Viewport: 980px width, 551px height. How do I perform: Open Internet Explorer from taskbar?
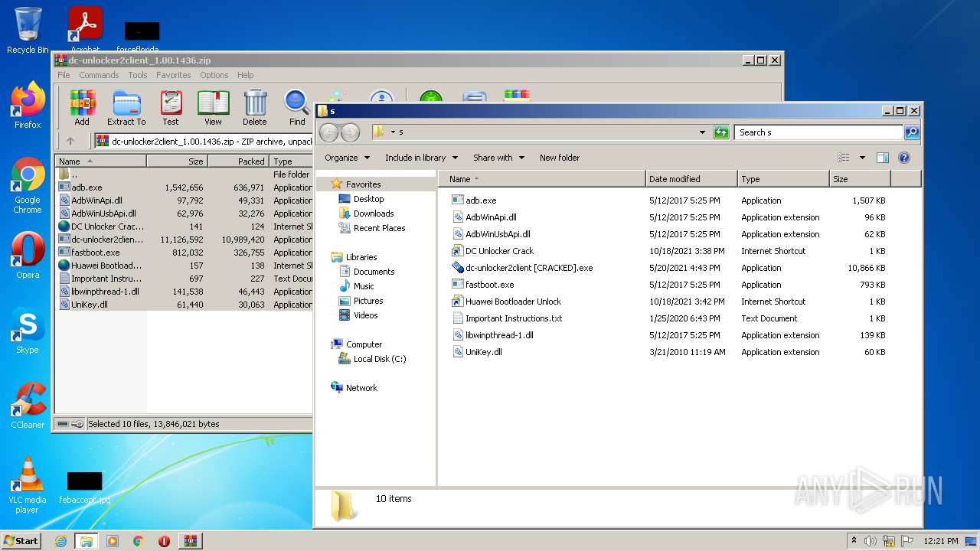pos(60,541)
